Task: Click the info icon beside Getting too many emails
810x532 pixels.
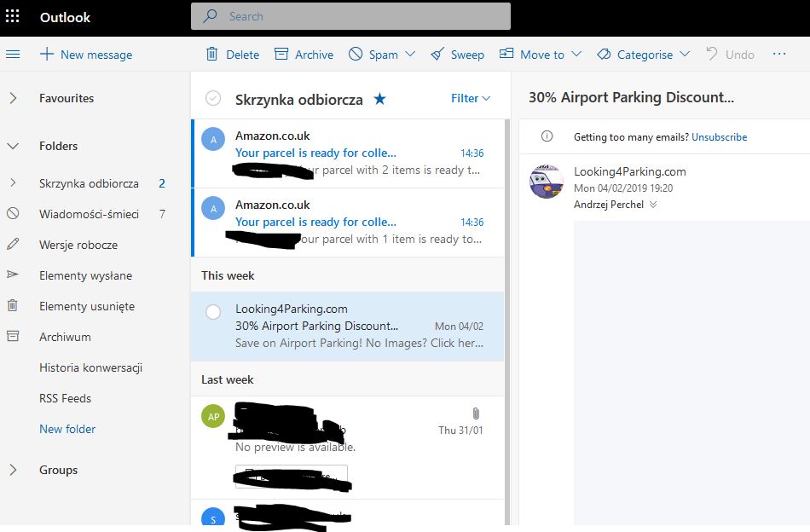Action: point(547,136)
